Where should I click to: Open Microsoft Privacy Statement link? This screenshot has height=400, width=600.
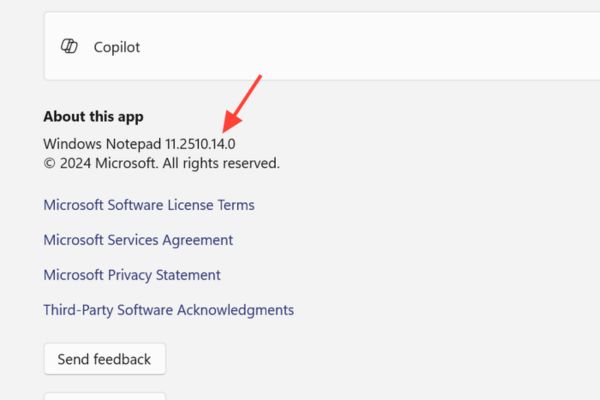132,275
